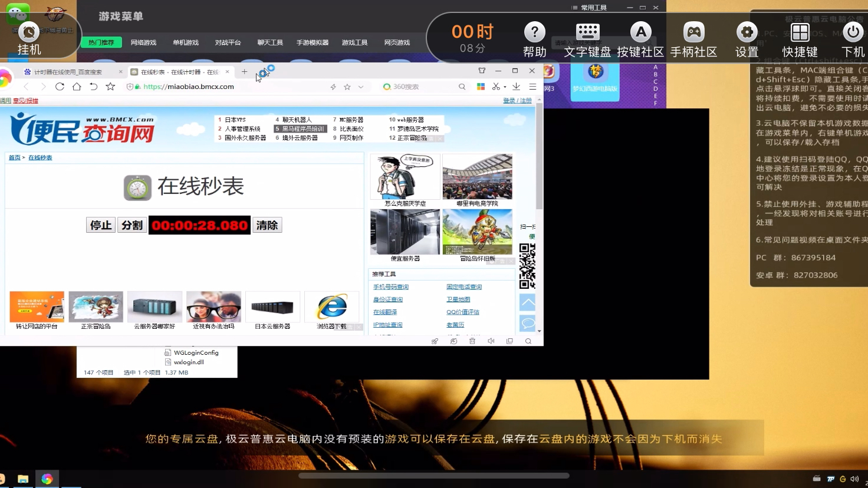This screenshot has width=868, height=488.
Task: Click the 怎么克服厌学症 cartoon thumbnail
Action: point(405,177)
